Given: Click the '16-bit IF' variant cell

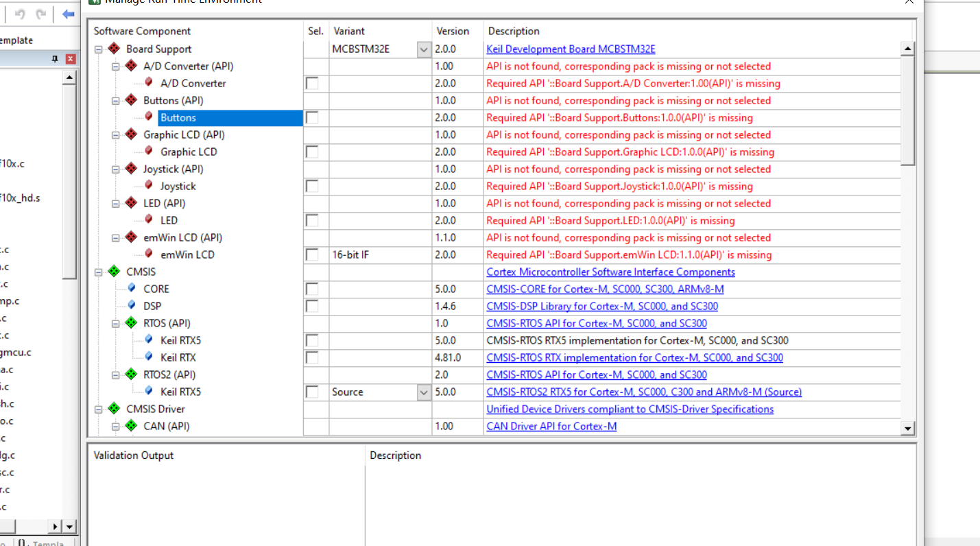Looking at the screenshot, I should coord(381,254).
